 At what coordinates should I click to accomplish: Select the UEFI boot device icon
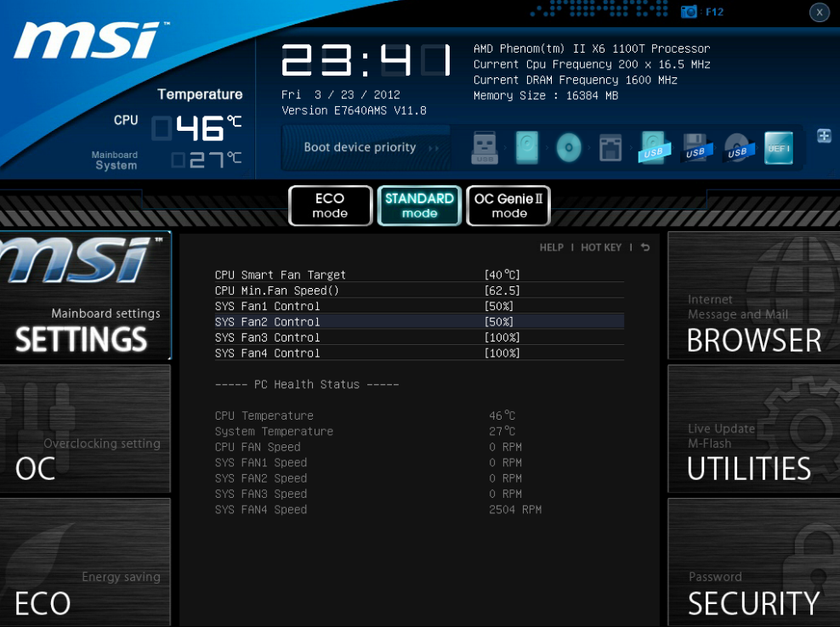point(778,148)
